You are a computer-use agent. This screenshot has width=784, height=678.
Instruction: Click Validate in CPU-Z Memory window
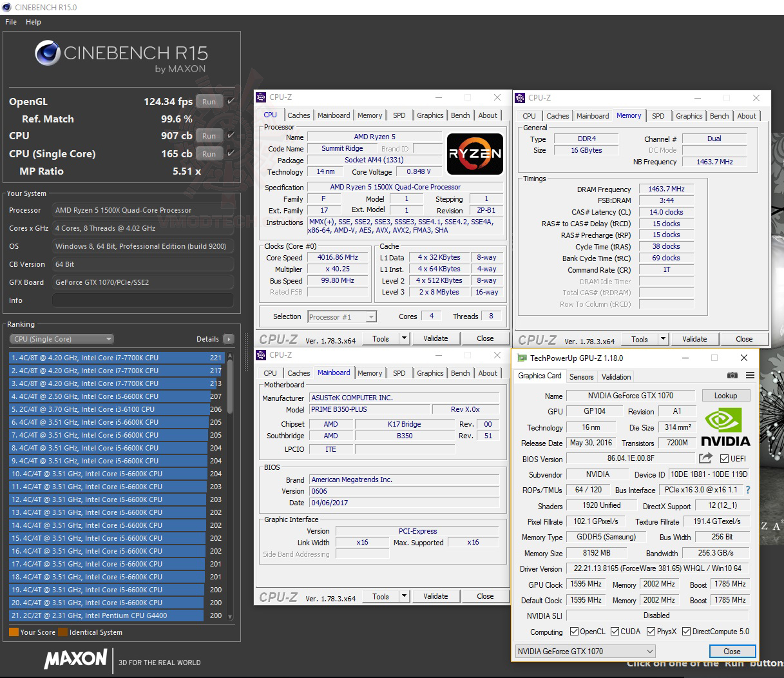(694, 339)
